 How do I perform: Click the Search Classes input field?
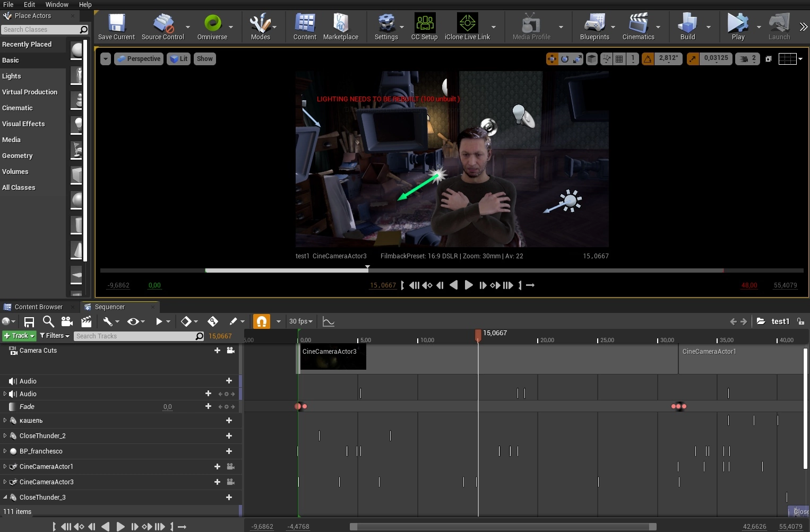(x=45, y=30)
